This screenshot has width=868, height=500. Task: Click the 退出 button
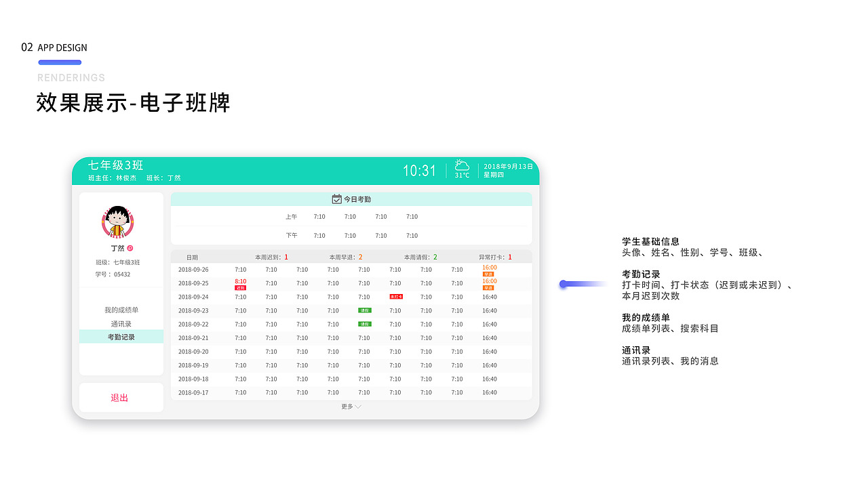pyautogui.click(x=120, y=398)
